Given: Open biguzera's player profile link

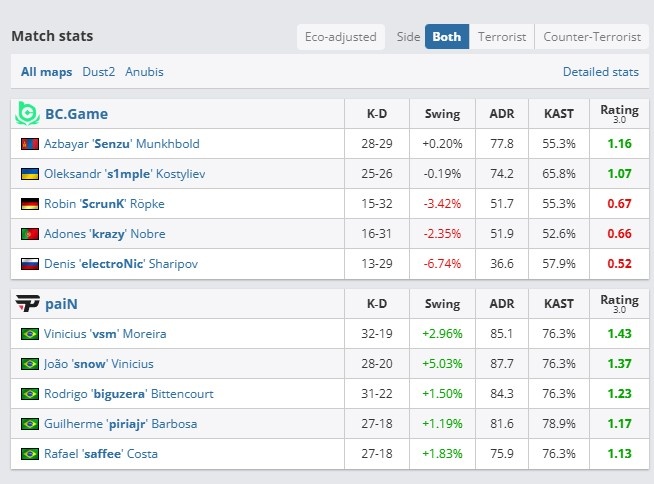Looking at the screenshot, I should tap(129, 394).
